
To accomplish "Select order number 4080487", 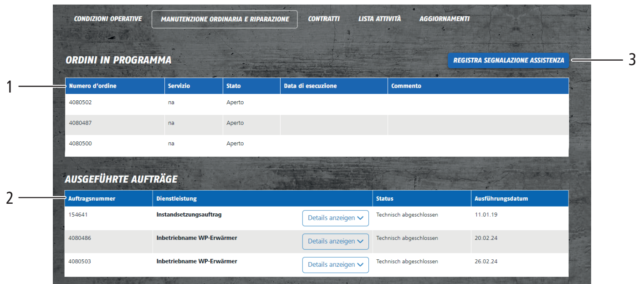I will [80, 123].
